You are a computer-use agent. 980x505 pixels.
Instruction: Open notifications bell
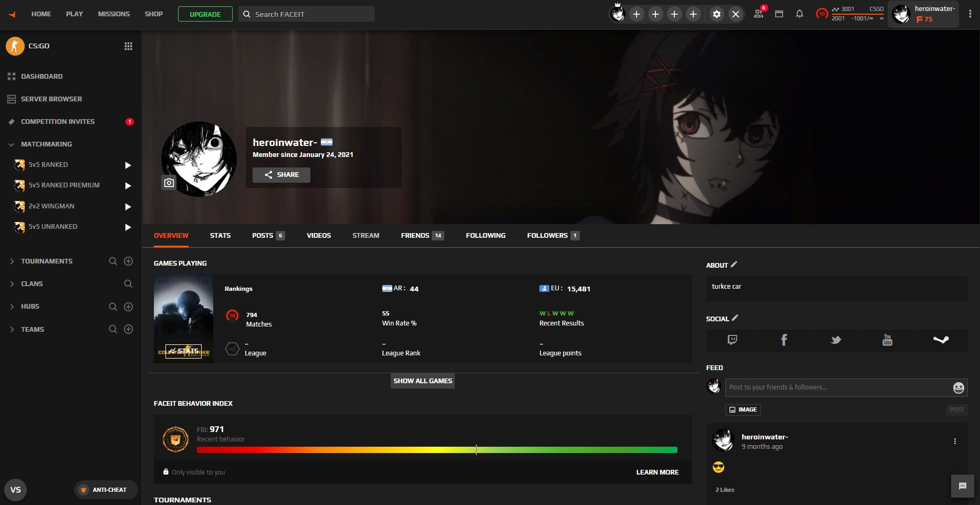[799, 14]
